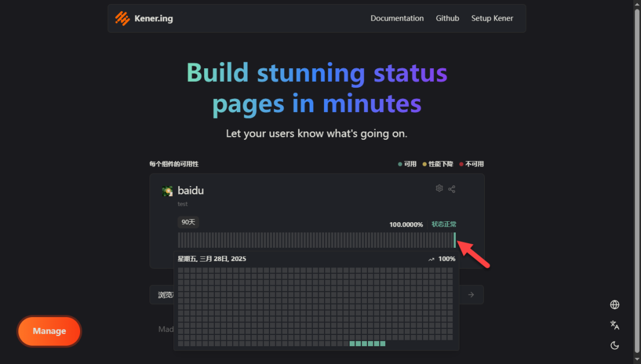Go to Setup Kener link
Screen dimensions: 641x364
coord(492,18)
